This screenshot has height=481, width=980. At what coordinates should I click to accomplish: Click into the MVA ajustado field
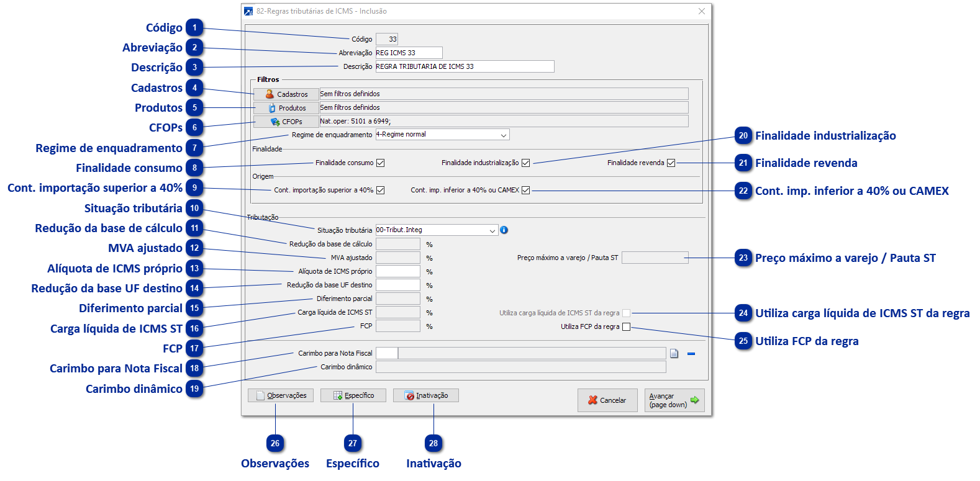(x=398, y=258)
